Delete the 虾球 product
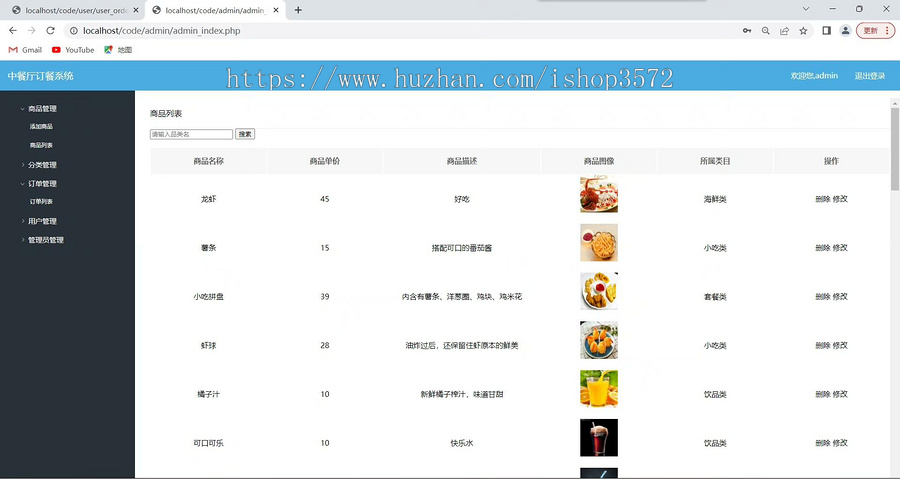The height and width of the screenshot is (479, 900). click(x=823, y=345)
